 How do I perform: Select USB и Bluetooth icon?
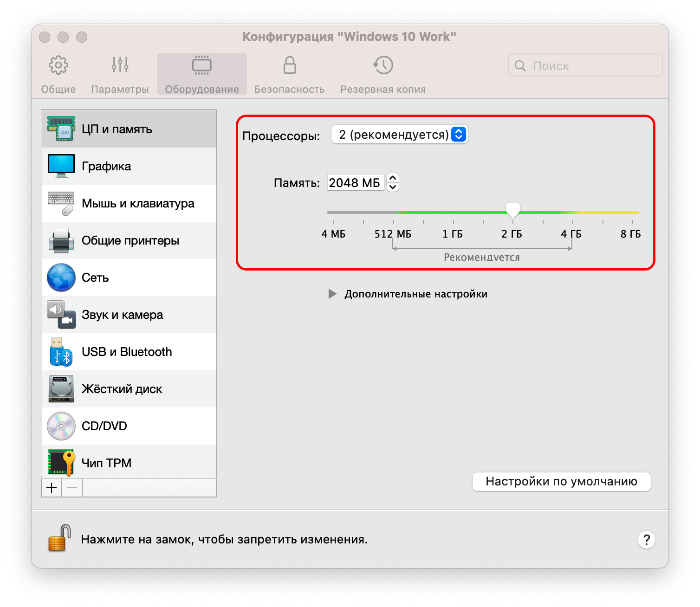click(61, 352)
